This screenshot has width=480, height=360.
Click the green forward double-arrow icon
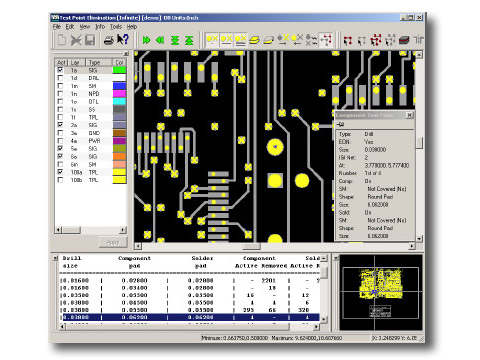pyautogui.click(x=146, y=40)
